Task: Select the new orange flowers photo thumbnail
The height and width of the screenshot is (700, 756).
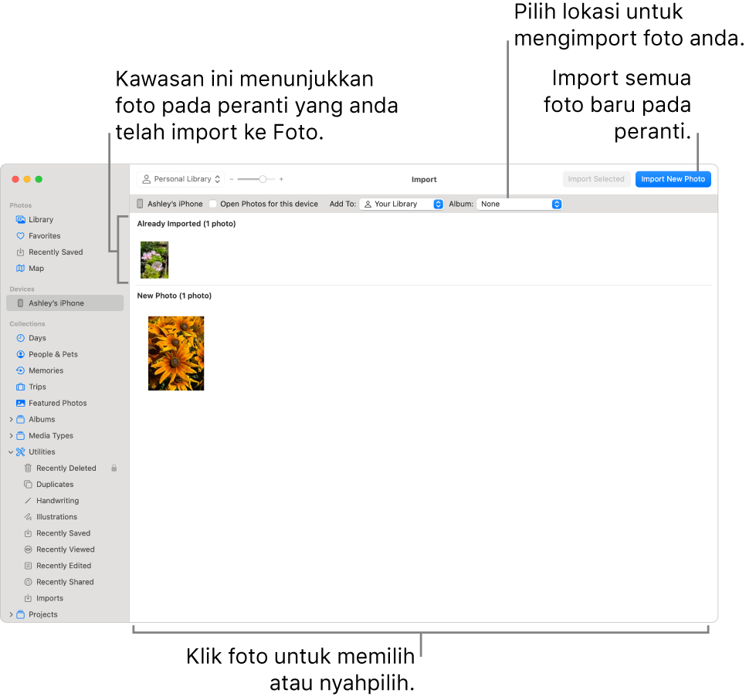Action: click(x=176, y=353)
